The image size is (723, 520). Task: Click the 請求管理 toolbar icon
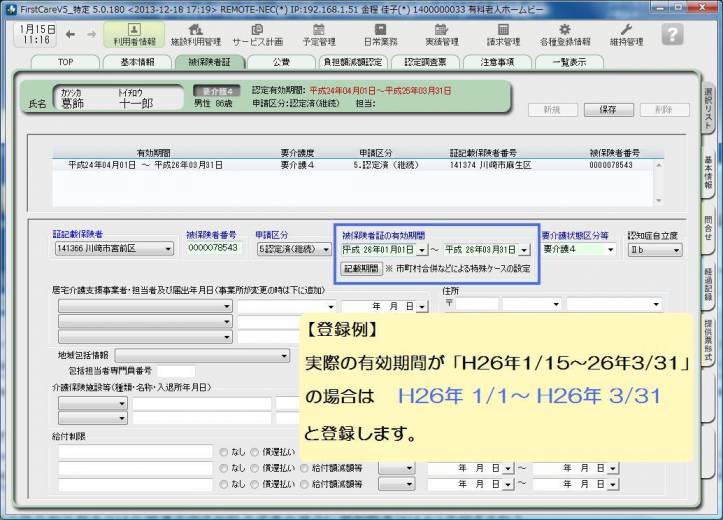(x=503, y=35)
